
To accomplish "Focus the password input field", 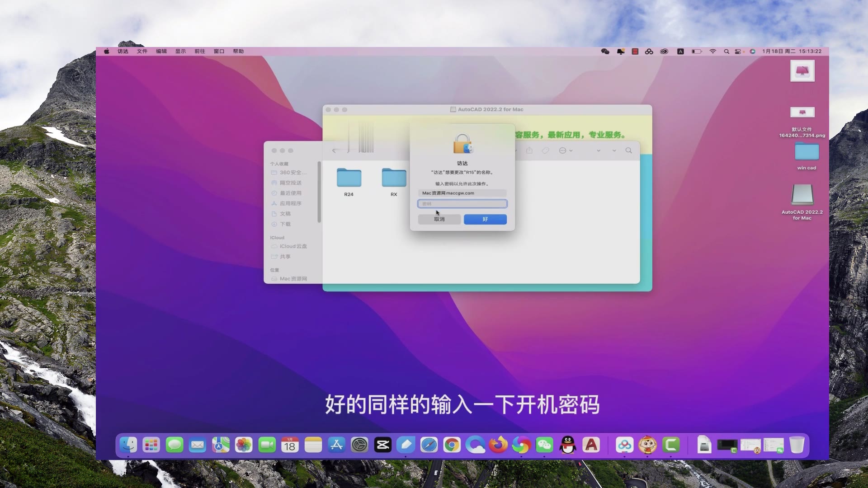I will point(462,204).
